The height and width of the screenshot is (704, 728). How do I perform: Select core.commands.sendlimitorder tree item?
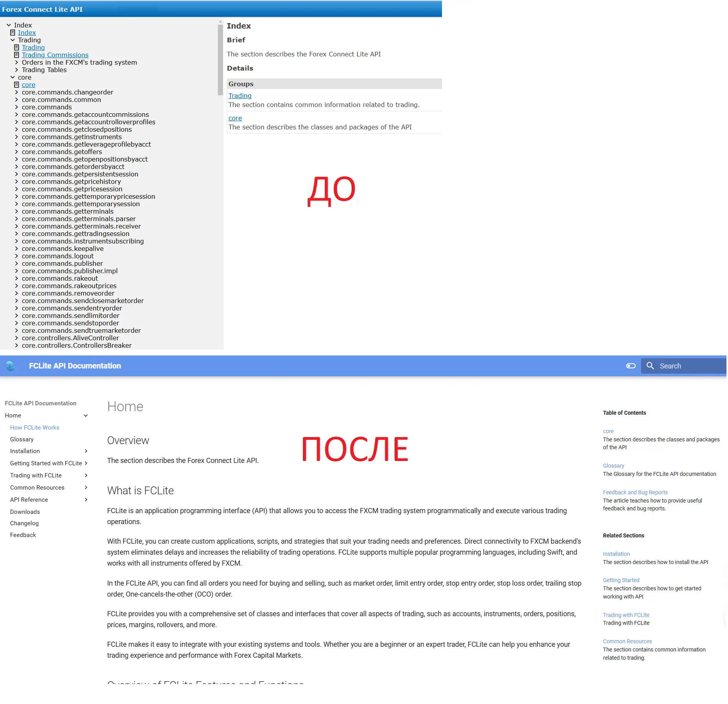click(71, 316)
